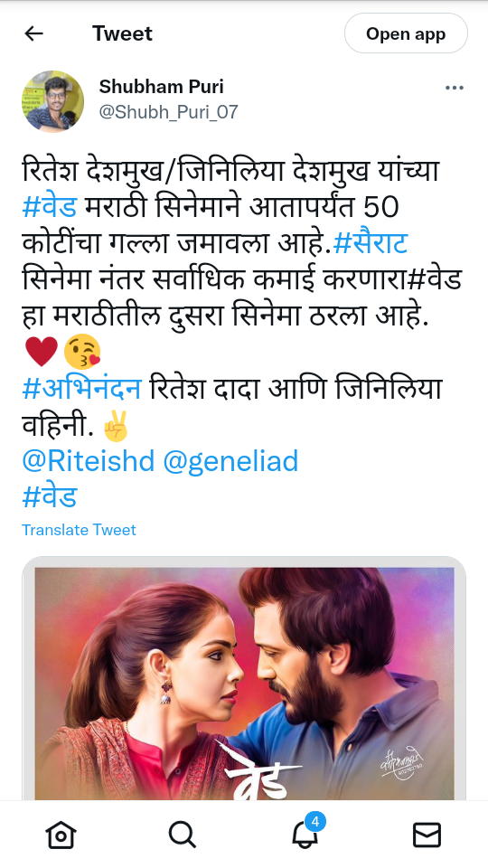Tap the Open app button
This screenshot has height=868, width=488.
pos(406,33)
